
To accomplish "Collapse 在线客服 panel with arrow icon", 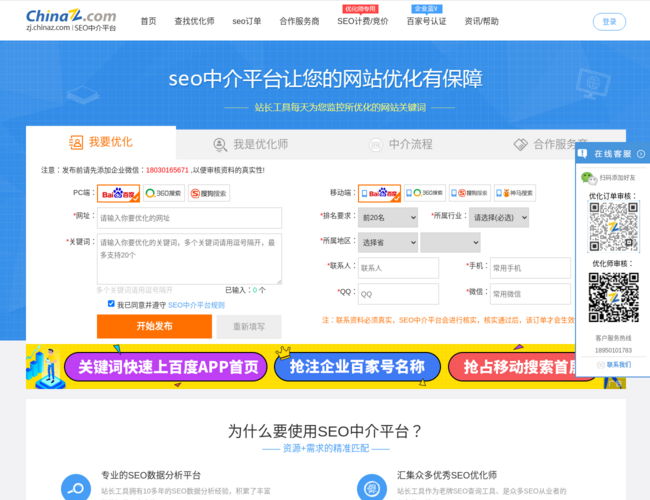I will click(641, 154).
